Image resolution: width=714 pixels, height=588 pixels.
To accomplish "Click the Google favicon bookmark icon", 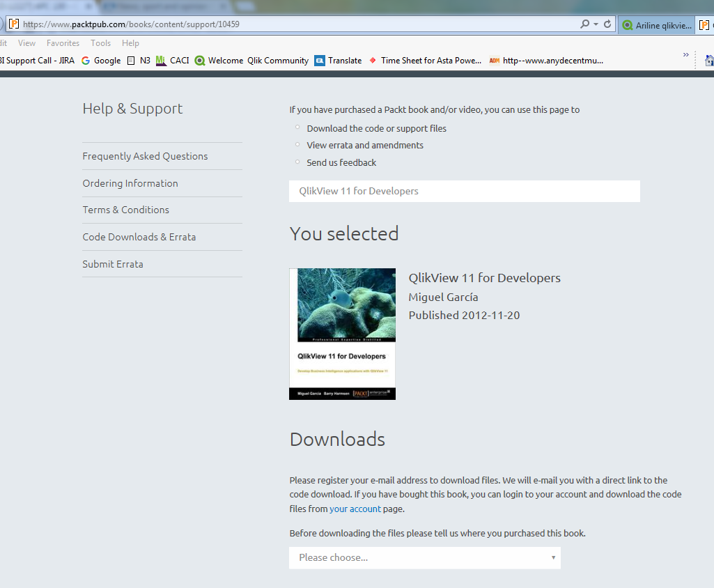I will pyautogui.click(x=86, y=61).
